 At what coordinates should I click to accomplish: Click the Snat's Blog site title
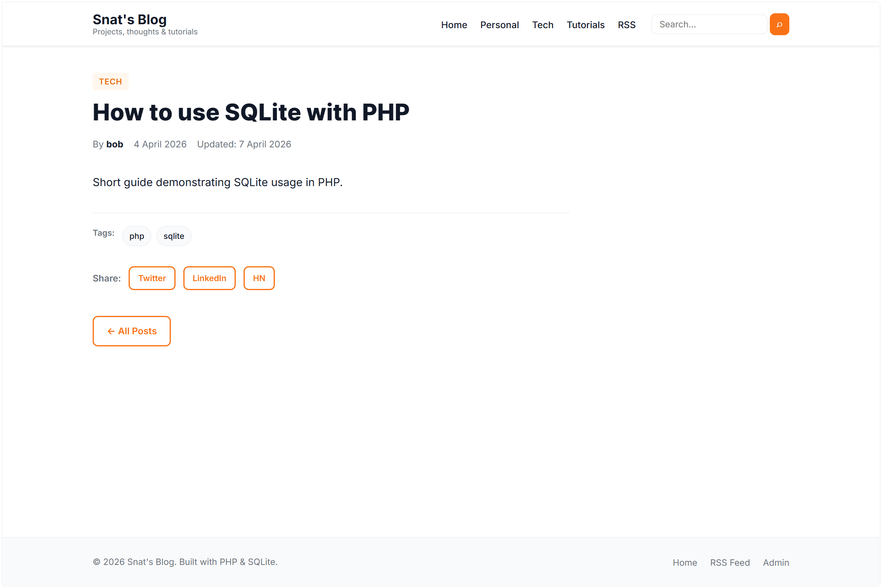[129, 19]
